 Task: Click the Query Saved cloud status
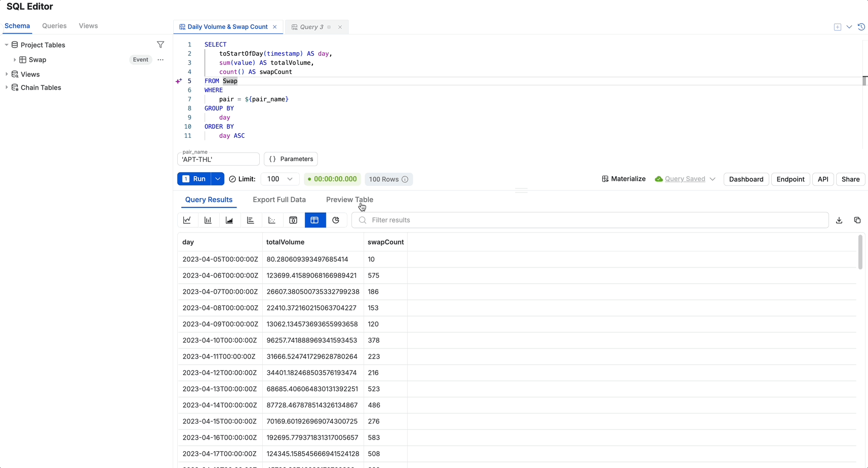680,179
